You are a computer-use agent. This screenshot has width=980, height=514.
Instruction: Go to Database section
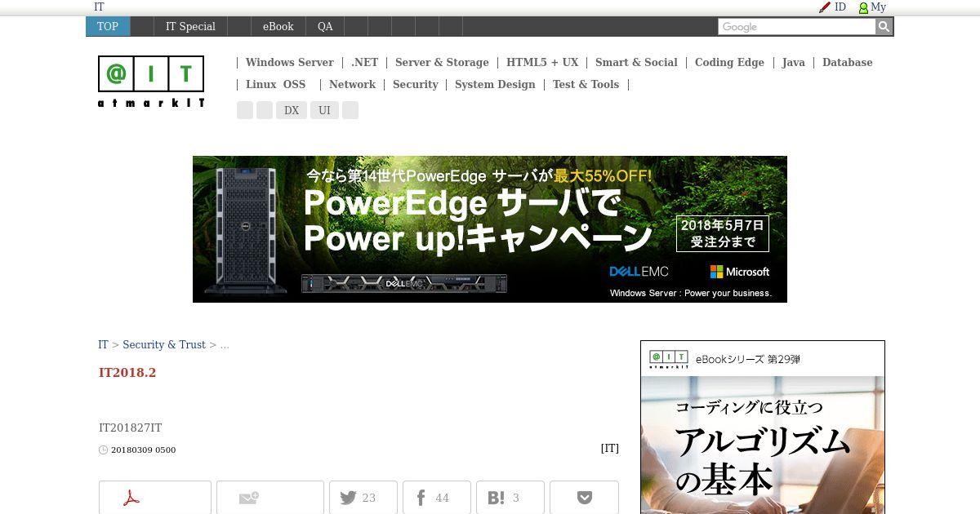pos(847,62)
